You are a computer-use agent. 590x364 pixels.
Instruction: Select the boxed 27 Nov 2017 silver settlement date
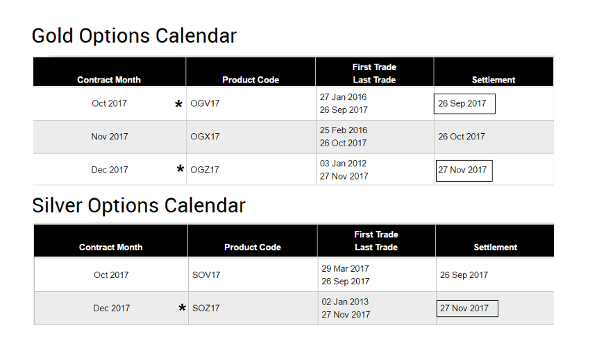coord(466,309)
